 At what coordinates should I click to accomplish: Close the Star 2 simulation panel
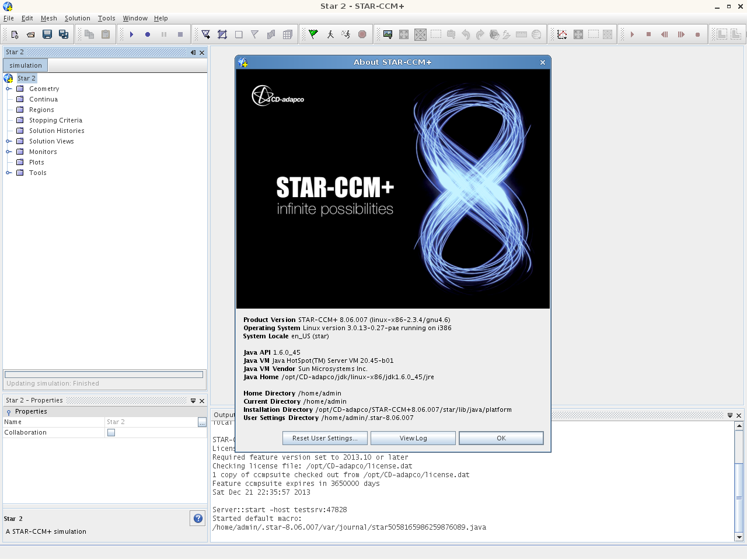pos(202,52)
